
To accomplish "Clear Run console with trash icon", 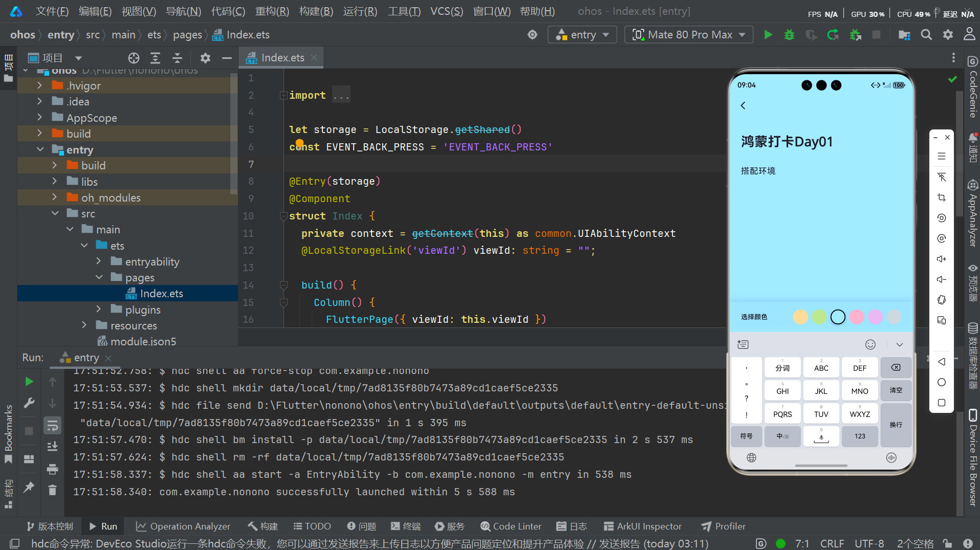I will 52,490.
